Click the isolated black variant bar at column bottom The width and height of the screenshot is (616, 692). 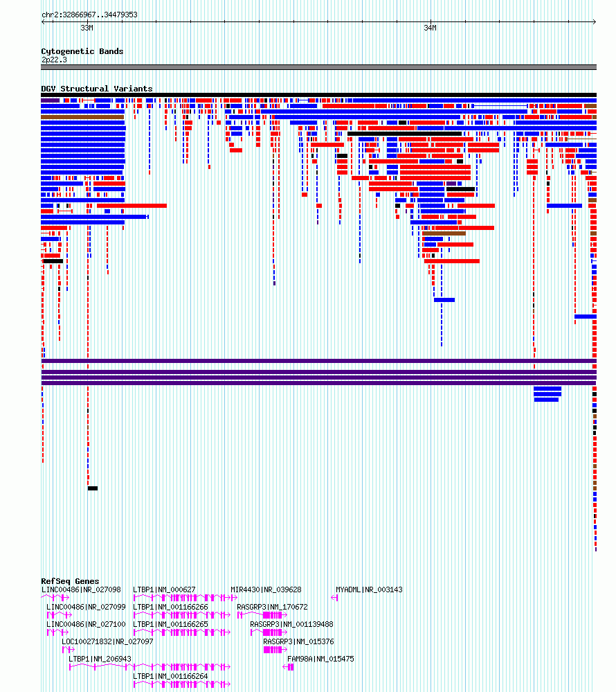93,488
